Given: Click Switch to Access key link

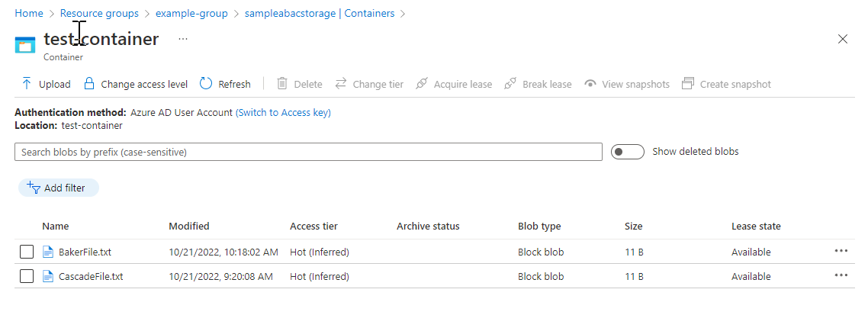Looking at the screenshot, I should point(283,112).
